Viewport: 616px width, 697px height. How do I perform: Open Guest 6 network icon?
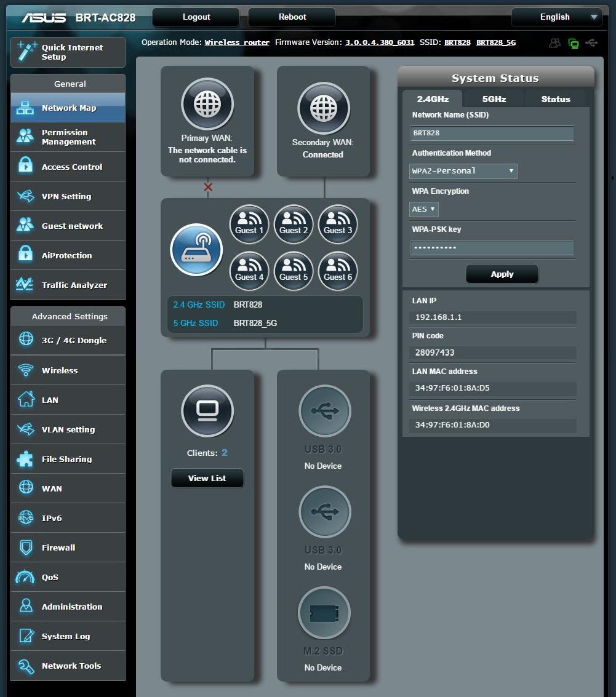(338, 271)
